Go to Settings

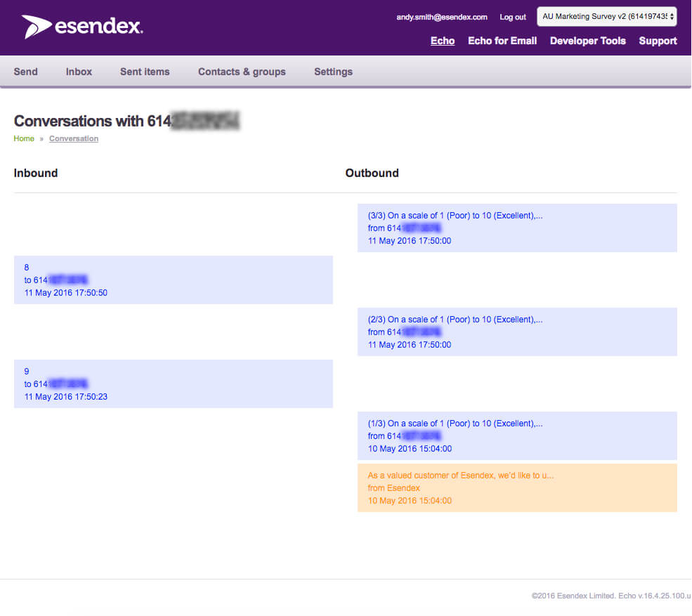tap(333, 72)
